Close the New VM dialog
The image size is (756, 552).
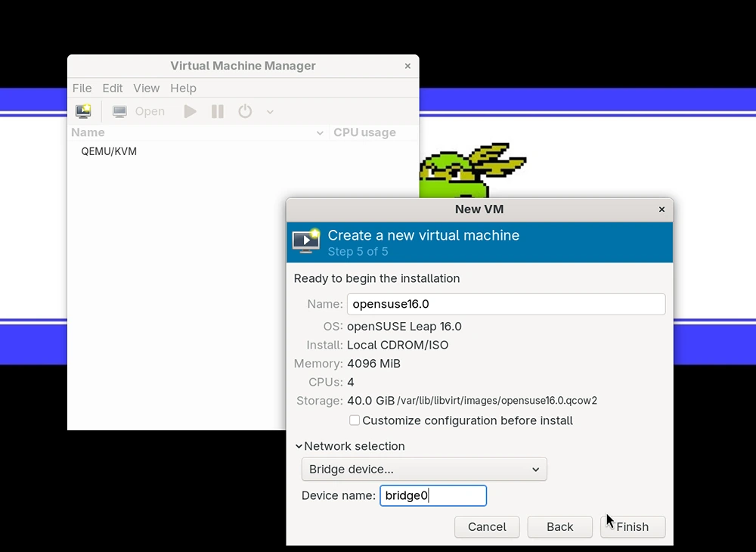coord(661,209)
